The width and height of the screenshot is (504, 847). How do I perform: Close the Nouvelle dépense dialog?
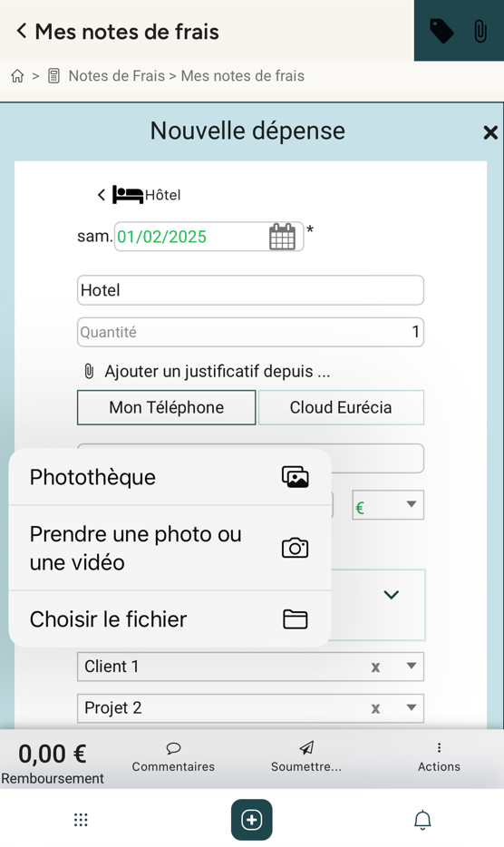490,132
